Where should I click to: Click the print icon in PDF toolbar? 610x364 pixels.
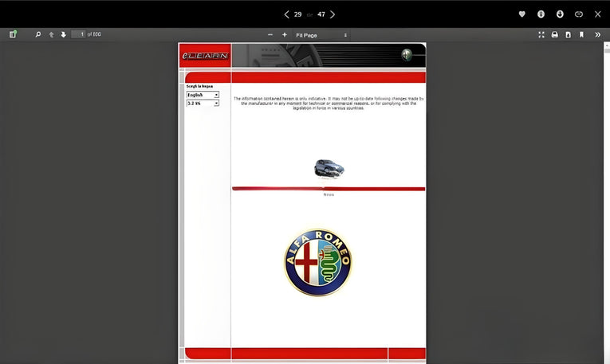click(x=555, y=34)
